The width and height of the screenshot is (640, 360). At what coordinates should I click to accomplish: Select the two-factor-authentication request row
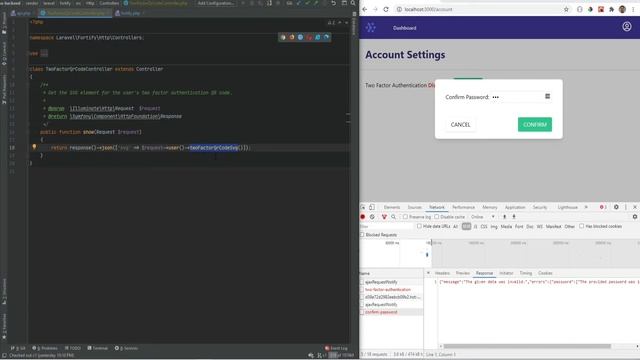point(392,289)
